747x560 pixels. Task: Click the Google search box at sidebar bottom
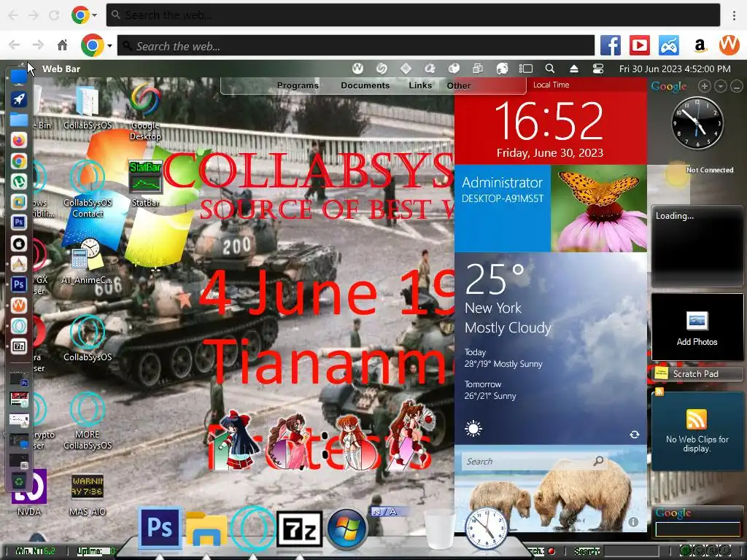pyautogui.click(x=697, y=529)
